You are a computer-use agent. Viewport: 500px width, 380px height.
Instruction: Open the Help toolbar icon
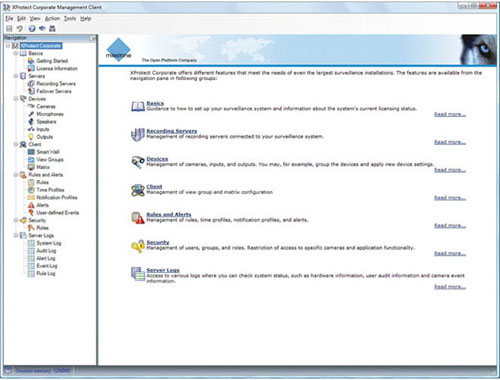click(x=32, y=29)
